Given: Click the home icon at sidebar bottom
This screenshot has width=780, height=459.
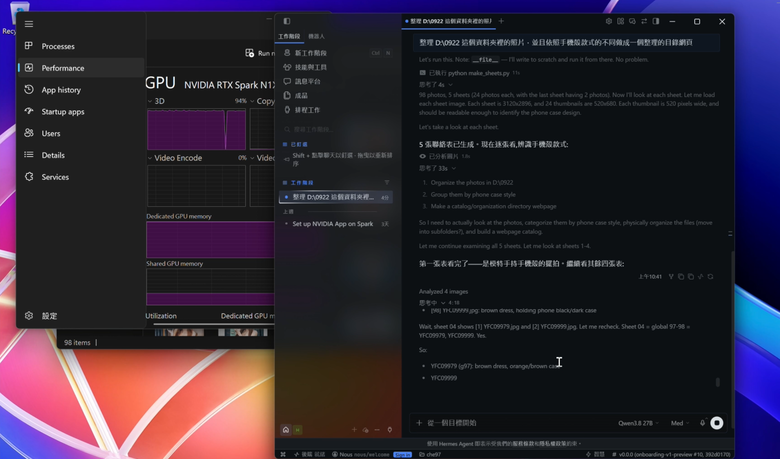Looking at the screenshot, I should (x=286, y=430).
